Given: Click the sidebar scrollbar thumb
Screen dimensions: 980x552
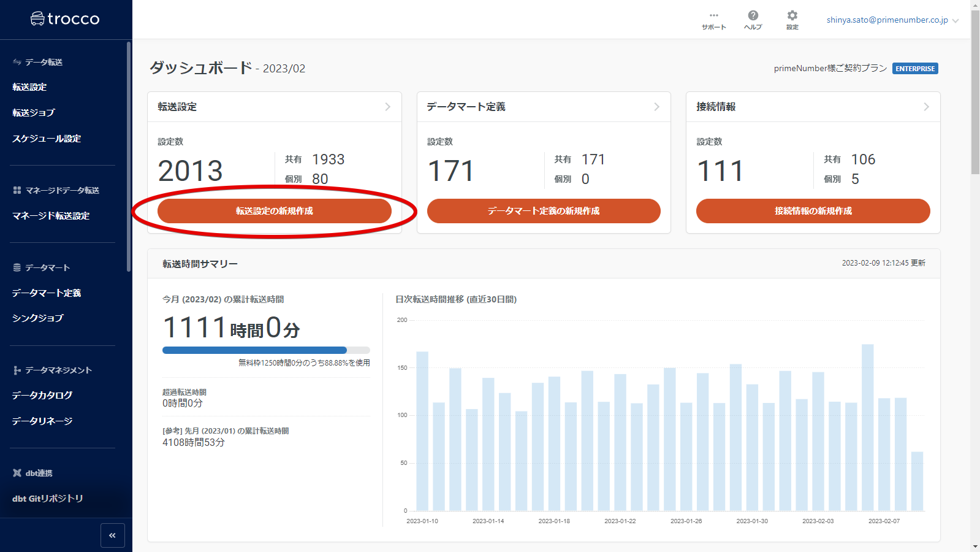Looking at the screenshot, I should pyautogui.click(x=129, y=156).
